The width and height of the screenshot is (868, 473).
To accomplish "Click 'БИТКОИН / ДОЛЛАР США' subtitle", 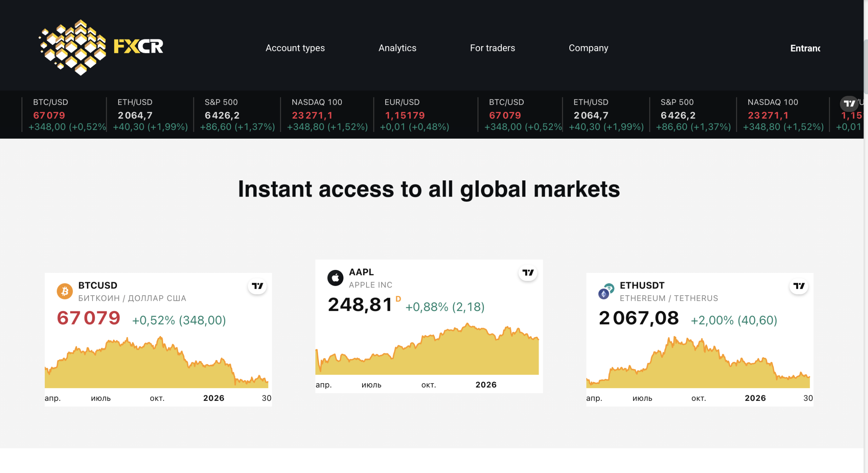I will (132, 298).
